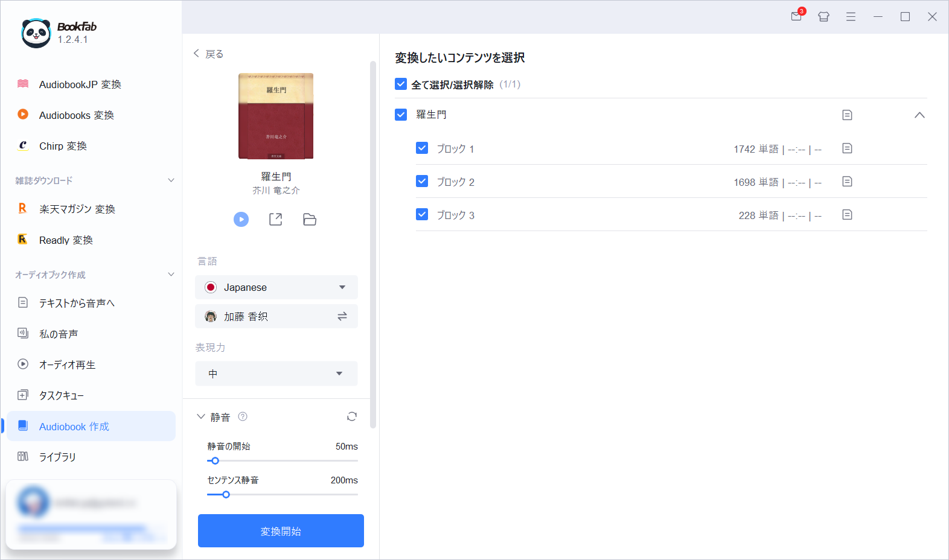
Task: Collapse the オーディオブック作成 section
Action: click(x=171, y=275)
